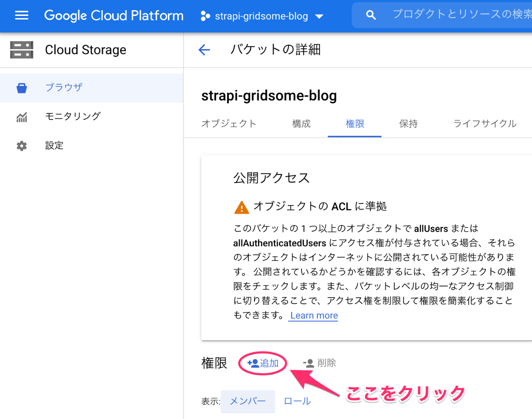The image size is (532, 419).
Task: Select the メンバー view toggle
Action: coord(247,401)
